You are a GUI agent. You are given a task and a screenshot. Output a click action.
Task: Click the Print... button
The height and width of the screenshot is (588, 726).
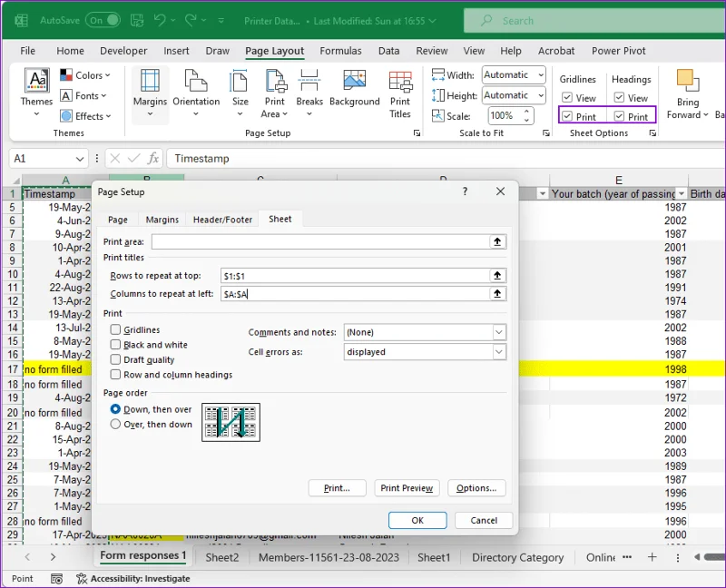pos(337,488)
